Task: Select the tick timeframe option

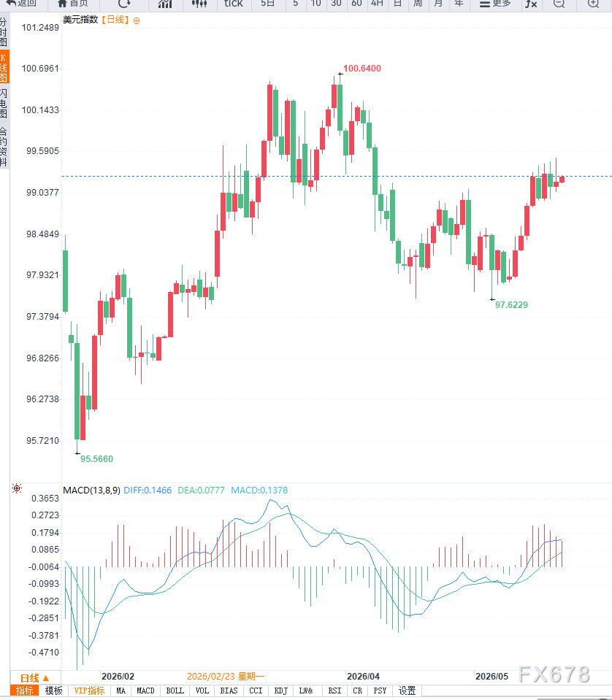Action: coord(234,4)
